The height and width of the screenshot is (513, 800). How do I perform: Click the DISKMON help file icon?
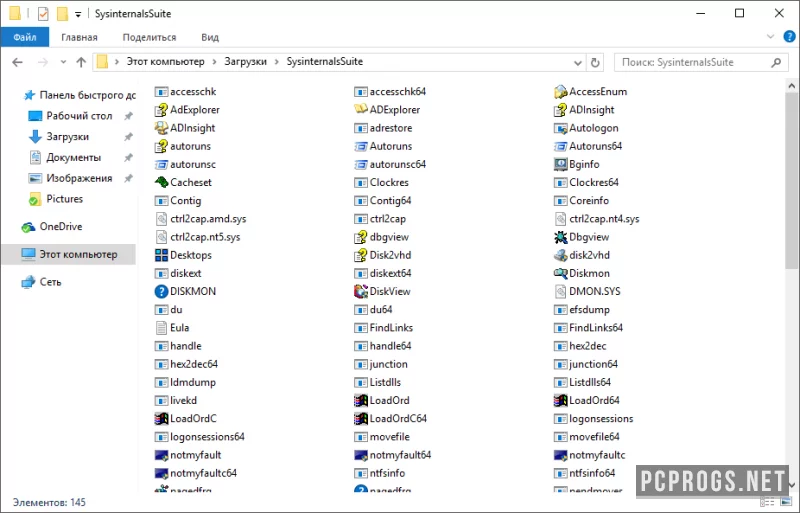pos(161,291)
